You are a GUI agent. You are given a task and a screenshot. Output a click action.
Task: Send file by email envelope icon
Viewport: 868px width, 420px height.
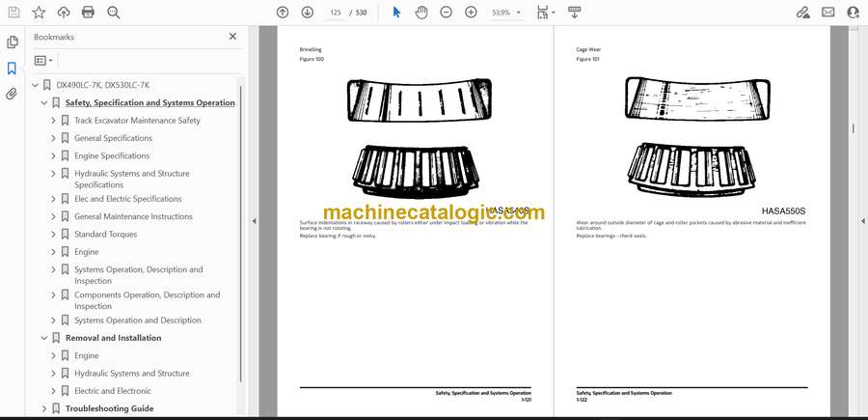(x=828, y=13)
